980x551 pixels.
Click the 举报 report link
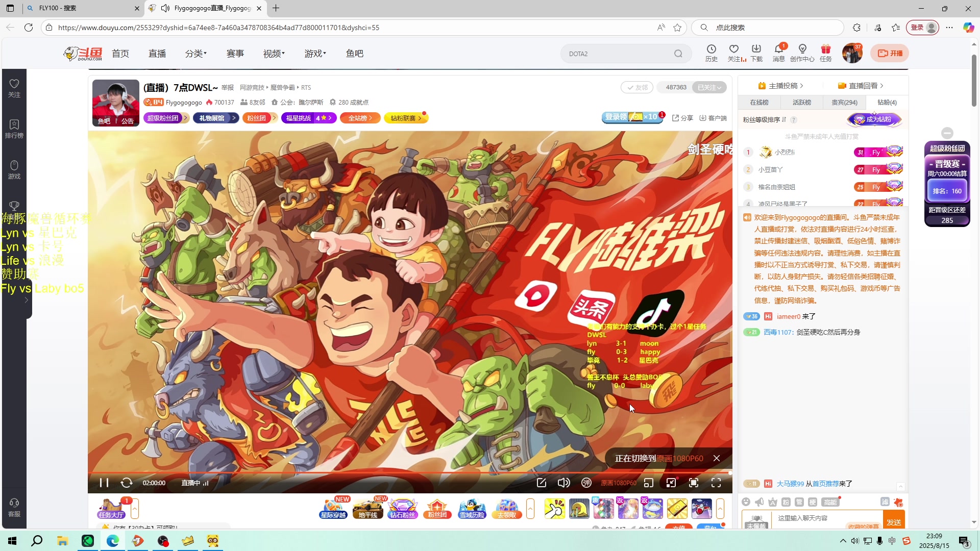[228, 87]
